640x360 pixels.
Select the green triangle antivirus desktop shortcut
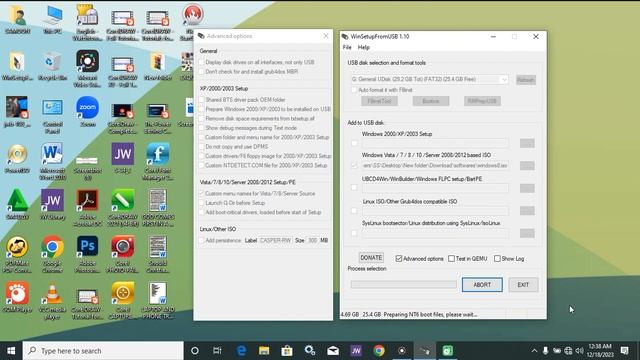pyautogui.click(x=17, y=205)
